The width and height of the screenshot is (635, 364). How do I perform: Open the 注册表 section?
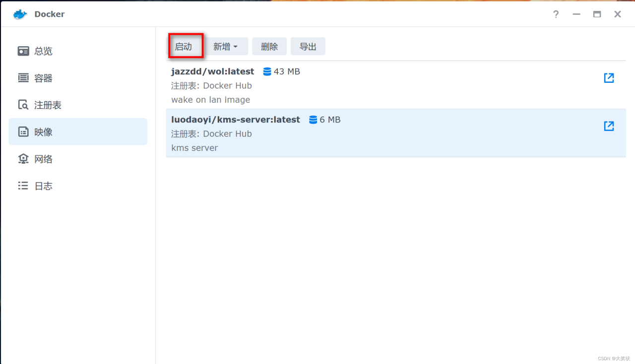[78, 105]
